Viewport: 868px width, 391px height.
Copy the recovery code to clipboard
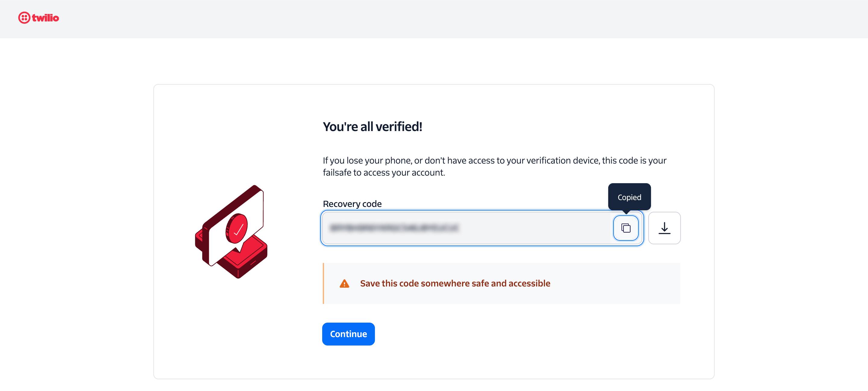625,228
